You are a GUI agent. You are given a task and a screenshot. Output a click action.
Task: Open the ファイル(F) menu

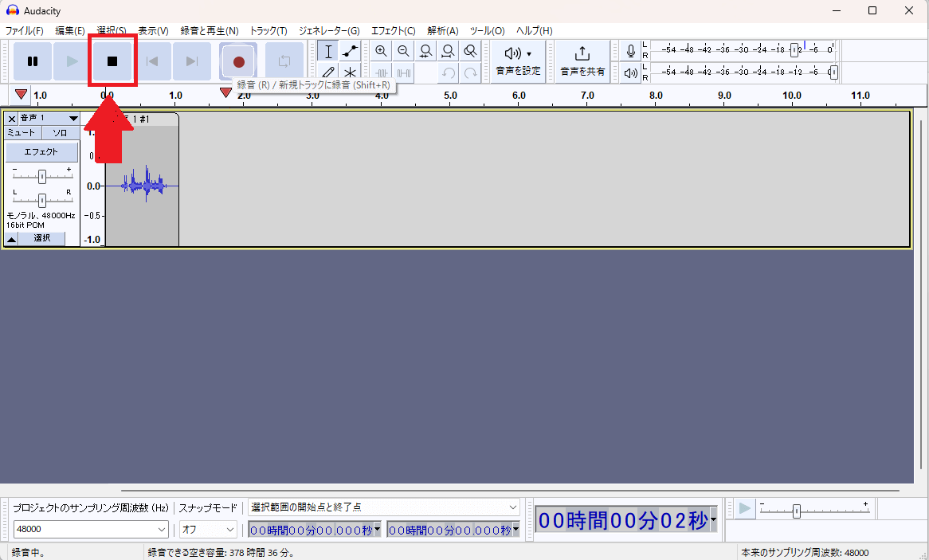coord(25,31)
